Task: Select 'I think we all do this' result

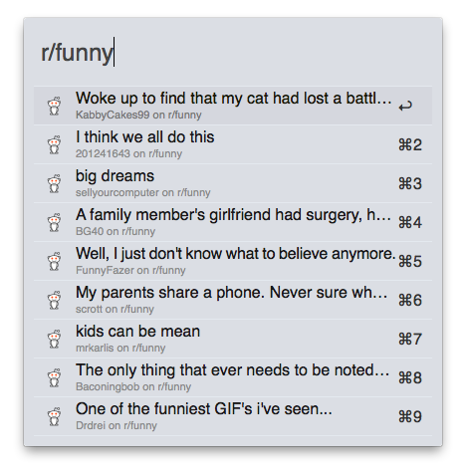Action: click(x=233, y=144)
